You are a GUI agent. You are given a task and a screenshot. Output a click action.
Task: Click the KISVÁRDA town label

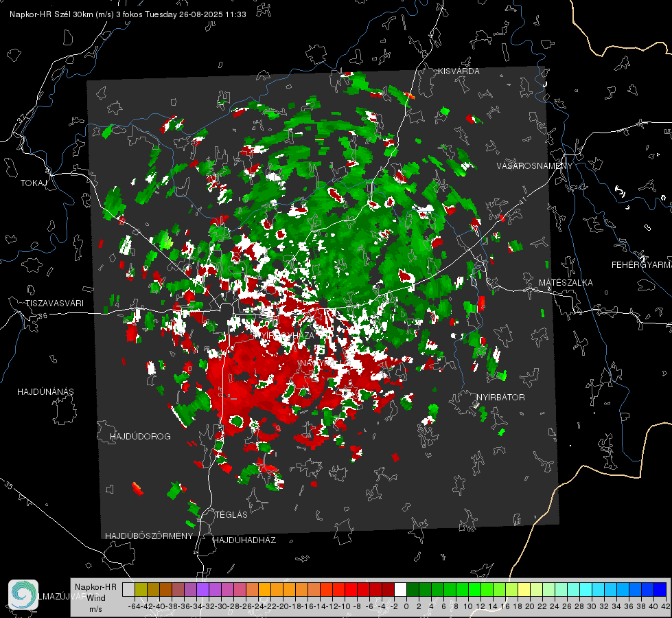pyautogui.click(x=459, y=71)
